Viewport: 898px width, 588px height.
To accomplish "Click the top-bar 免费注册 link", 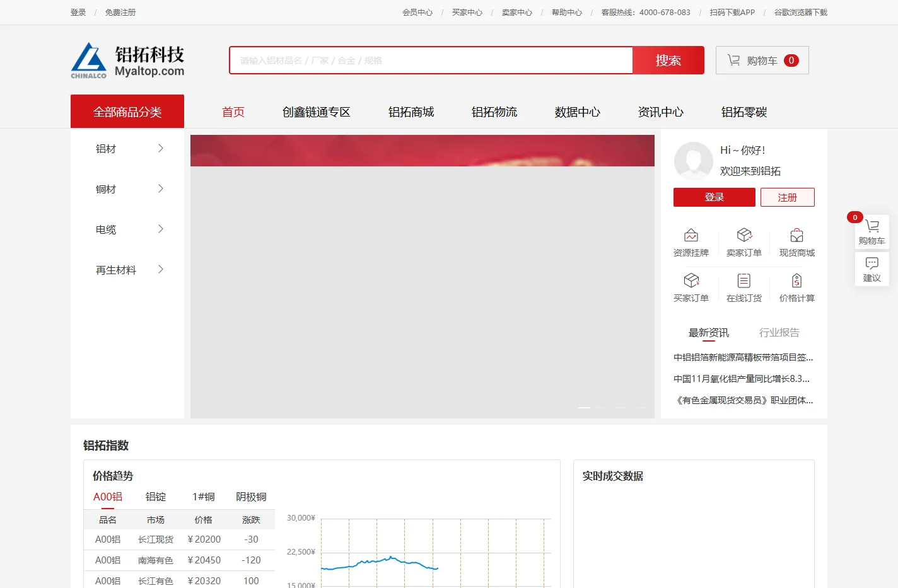I will click(x=120, y=13).
